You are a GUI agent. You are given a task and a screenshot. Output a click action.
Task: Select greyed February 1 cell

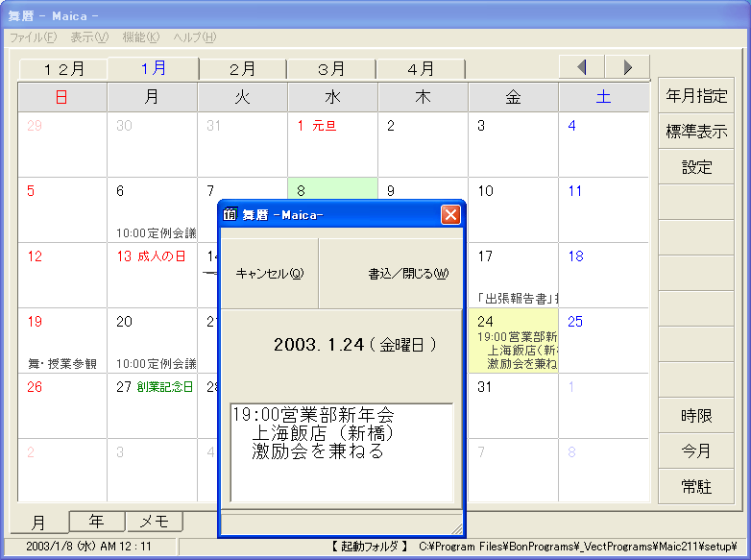[603, 405]
